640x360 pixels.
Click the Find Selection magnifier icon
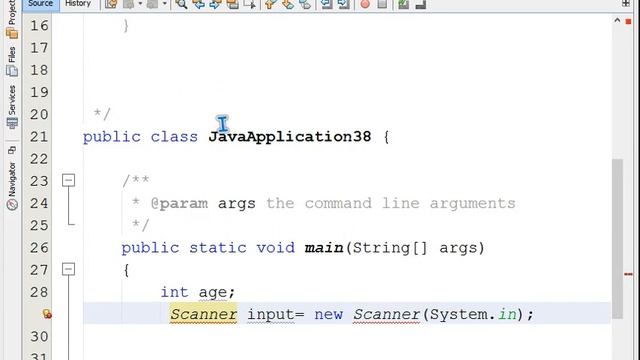[x=181, y=4]
